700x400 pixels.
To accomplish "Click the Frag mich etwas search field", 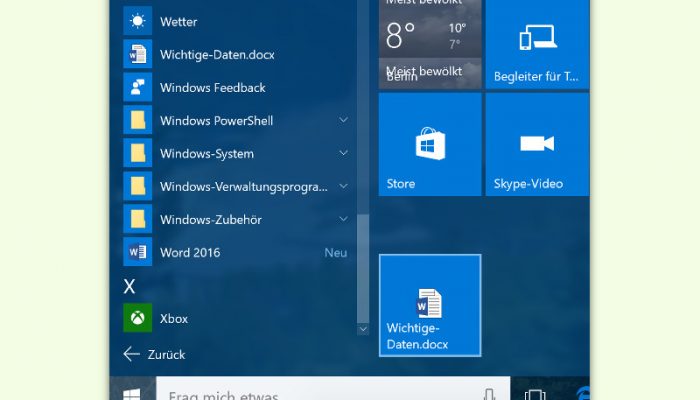I will tap(333, 388).
